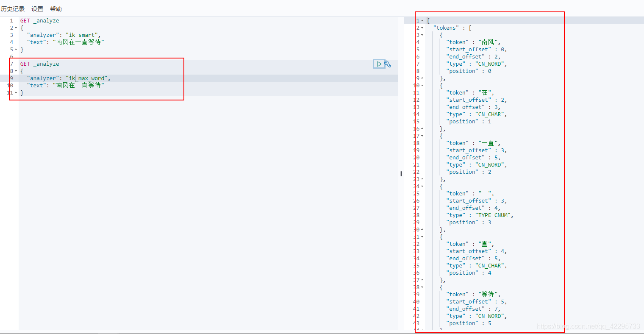
Task: Click the "position" : 2 output line
Action: point(469,172)
